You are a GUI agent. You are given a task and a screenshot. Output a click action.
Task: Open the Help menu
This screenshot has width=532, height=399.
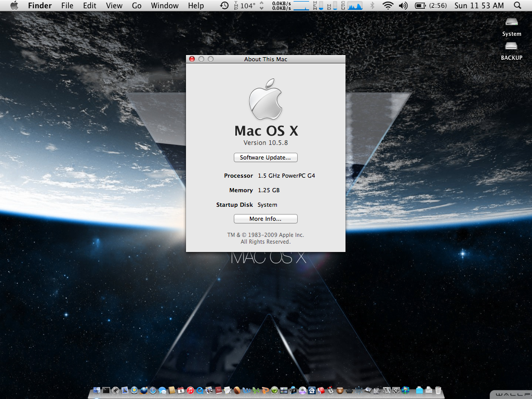tap(196, 5)
